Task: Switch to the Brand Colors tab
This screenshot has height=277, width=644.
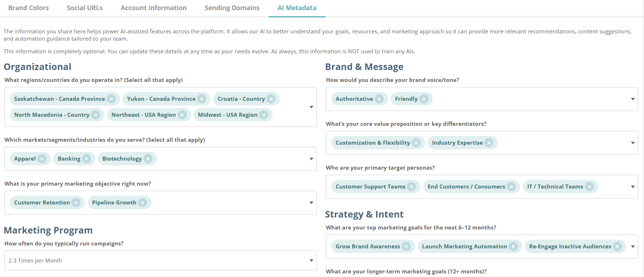Action: click(28, 8)
